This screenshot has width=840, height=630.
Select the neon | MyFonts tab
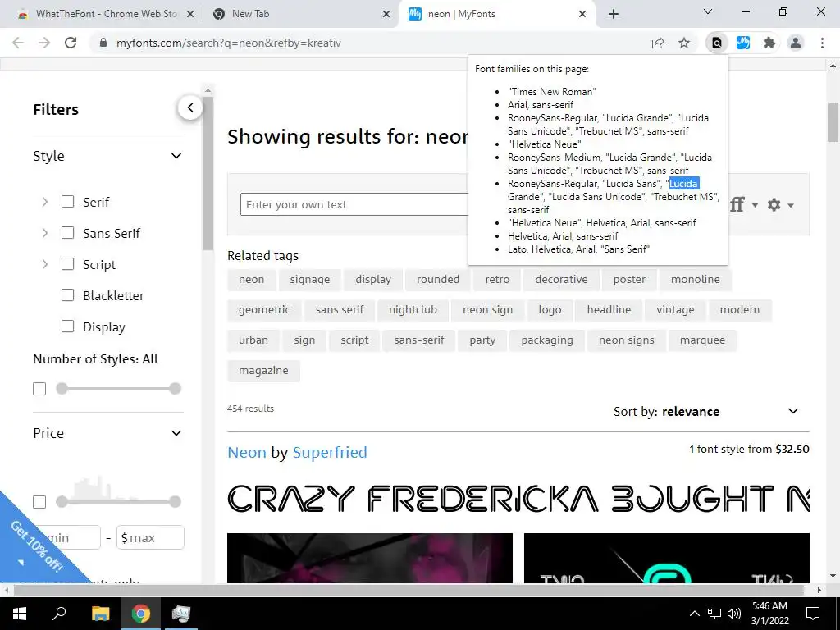(x=495, y=15)
